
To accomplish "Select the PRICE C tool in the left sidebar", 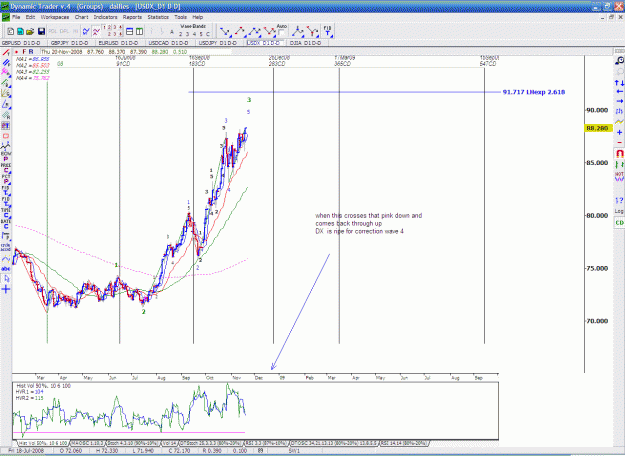I will tap(6, 167).
